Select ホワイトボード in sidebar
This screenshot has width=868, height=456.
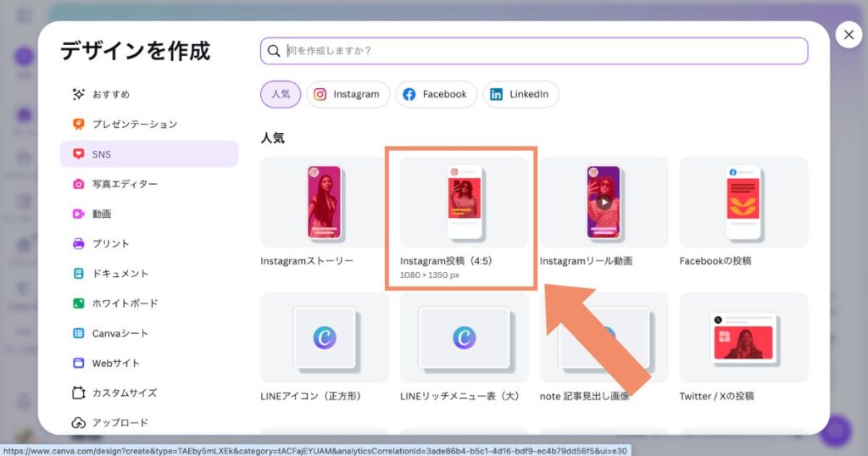click(x=149, y=303)
